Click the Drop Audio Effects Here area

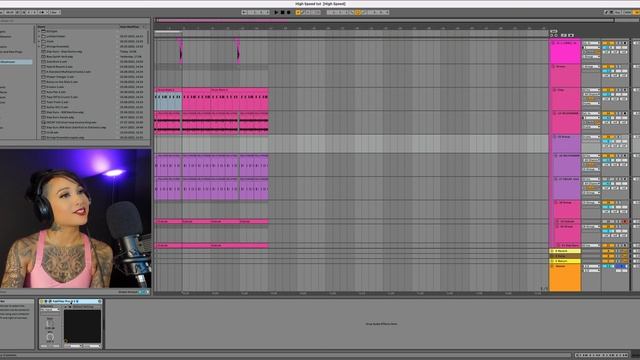coord(381,324)
